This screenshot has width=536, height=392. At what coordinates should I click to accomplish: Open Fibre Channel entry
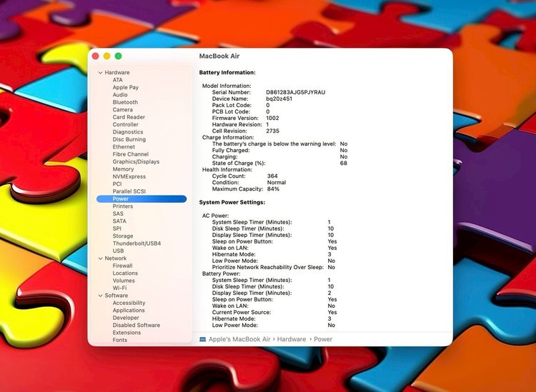131,154
